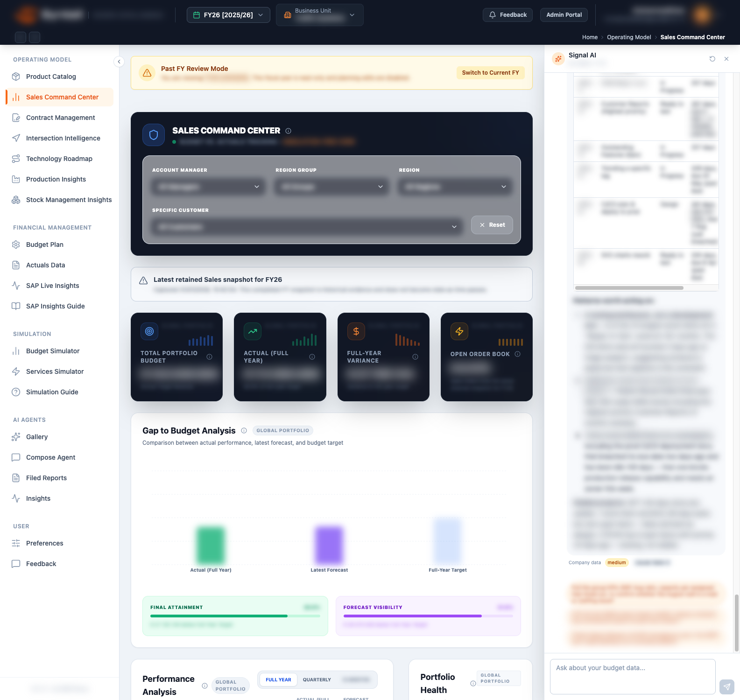This screenshot has width=740, height=700.
Task: Open Feedback item in User section
Action: click(60, 564)
